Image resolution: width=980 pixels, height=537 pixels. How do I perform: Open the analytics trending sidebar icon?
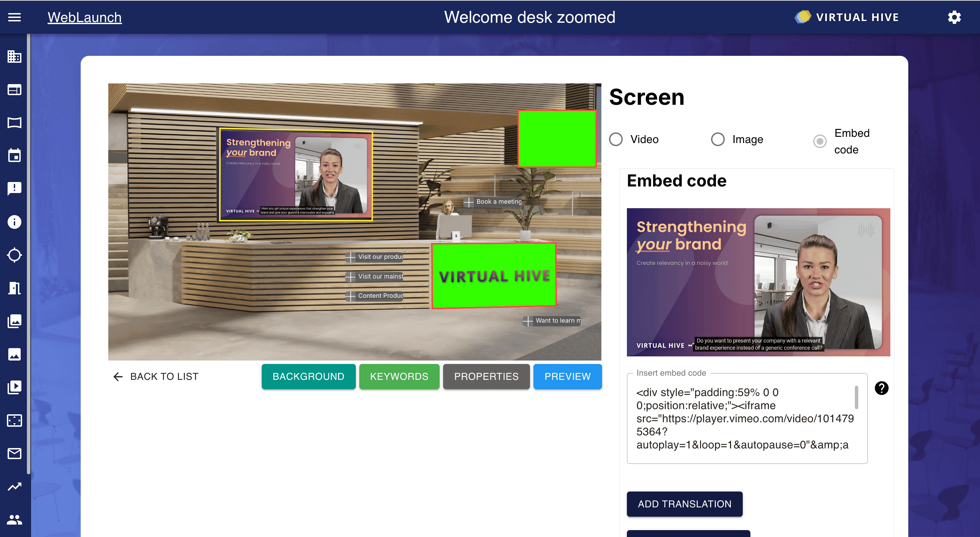pos(14,486)
